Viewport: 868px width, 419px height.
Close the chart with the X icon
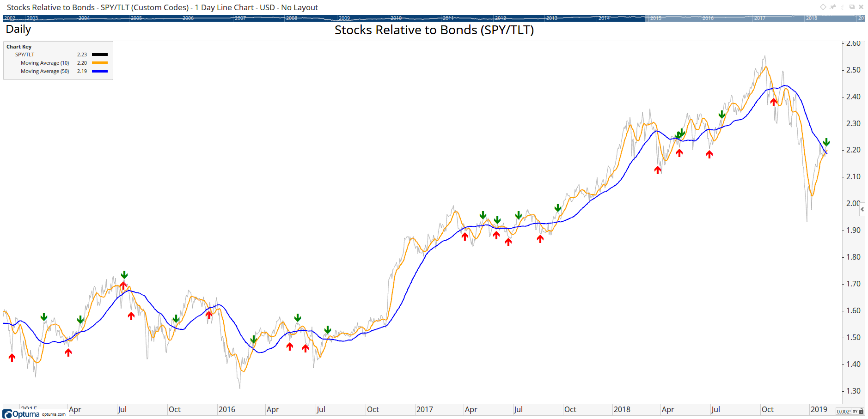click(x=861, y=7)
